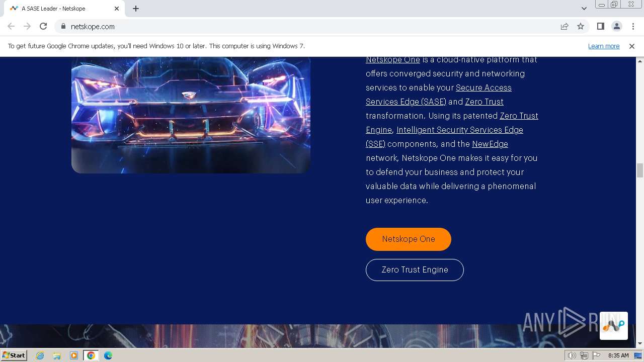Click the browser back arrow

click(x=11, y=26)
